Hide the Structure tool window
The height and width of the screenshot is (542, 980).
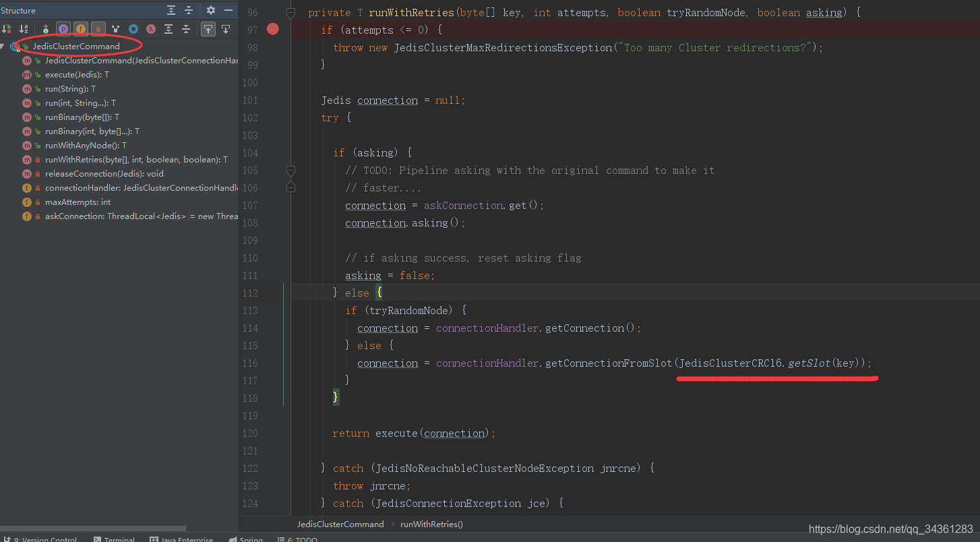click(x=228, y=10)
